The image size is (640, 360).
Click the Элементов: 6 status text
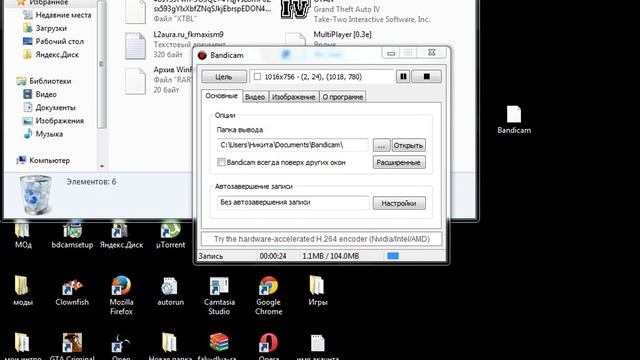point(91,182)
